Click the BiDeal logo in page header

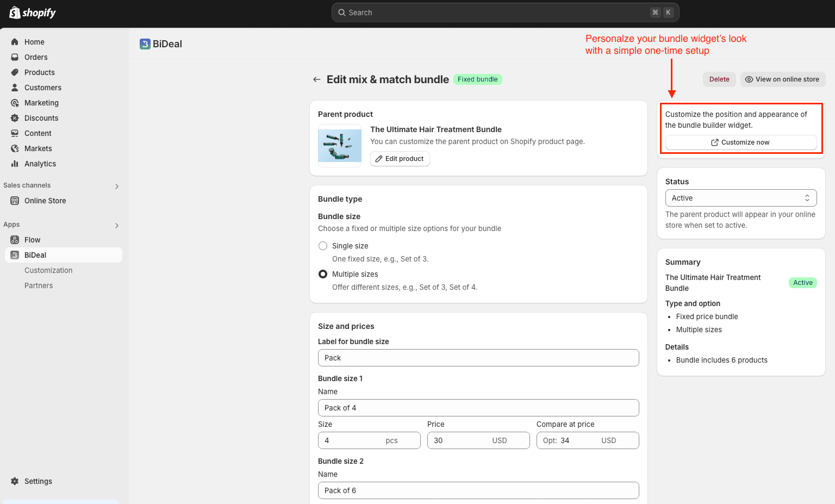(x=145, y=44)
